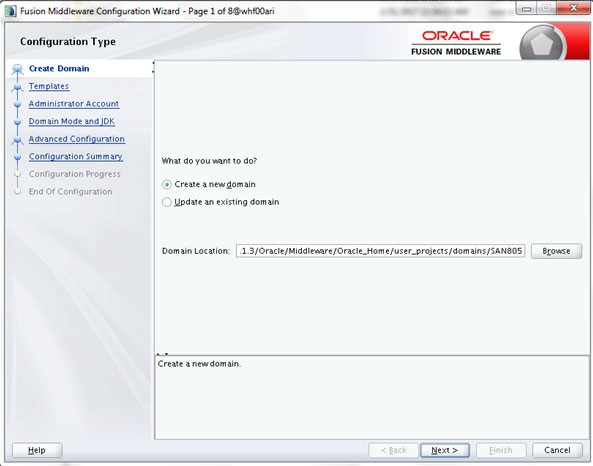Open Configuration Summary step
The height and width of the screenshot is (466, 593).
point(76,157)
